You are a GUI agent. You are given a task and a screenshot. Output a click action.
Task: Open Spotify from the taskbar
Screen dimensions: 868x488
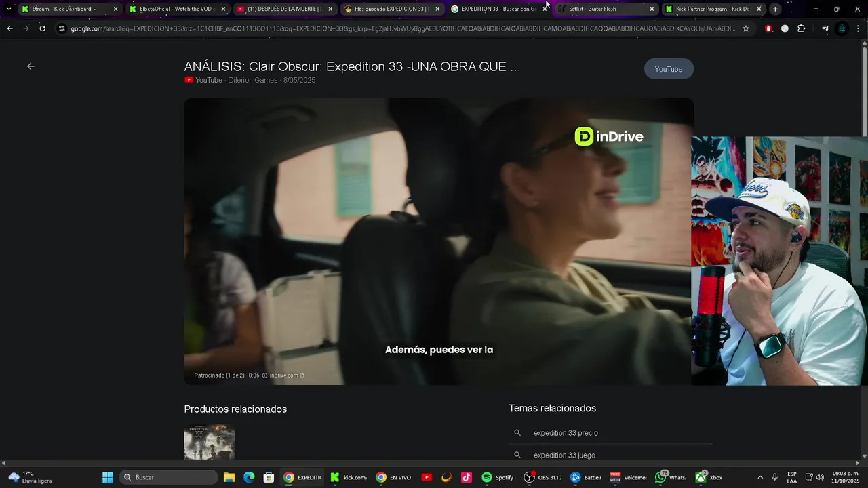[x=498, y=477]
